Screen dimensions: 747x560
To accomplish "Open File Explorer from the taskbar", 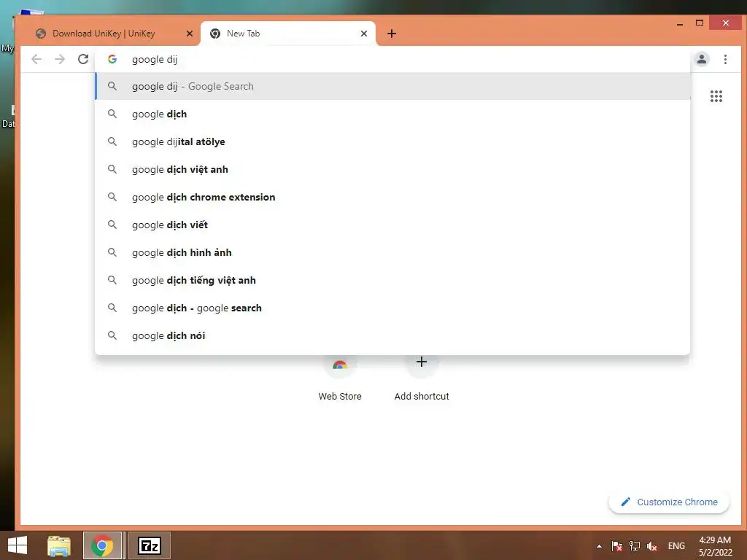I will [x=59, y=545].
